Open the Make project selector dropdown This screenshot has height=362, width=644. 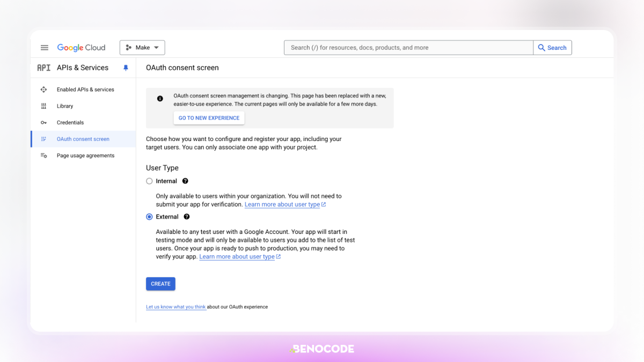click(142, 48)
